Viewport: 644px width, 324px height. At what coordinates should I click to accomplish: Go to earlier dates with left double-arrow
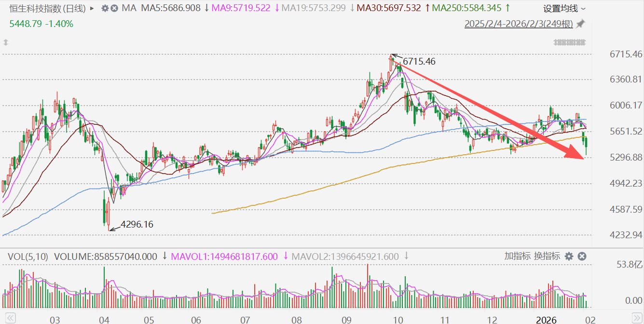click(x=10, y=318)
